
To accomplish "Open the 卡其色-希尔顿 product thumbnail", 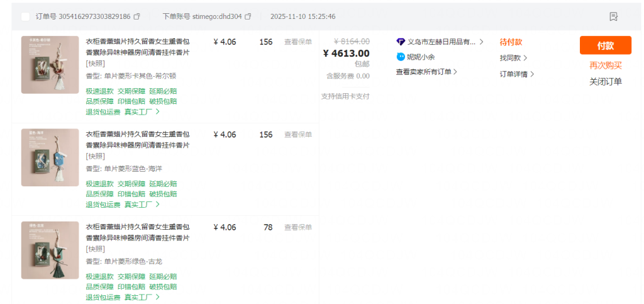I will tap(50, 65).
